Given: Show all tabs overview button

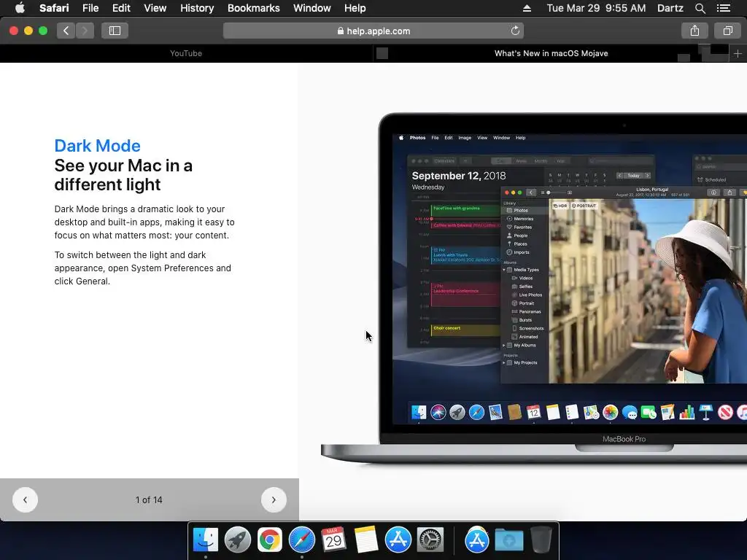Looking at the screenshot, I should coord(727,31).
